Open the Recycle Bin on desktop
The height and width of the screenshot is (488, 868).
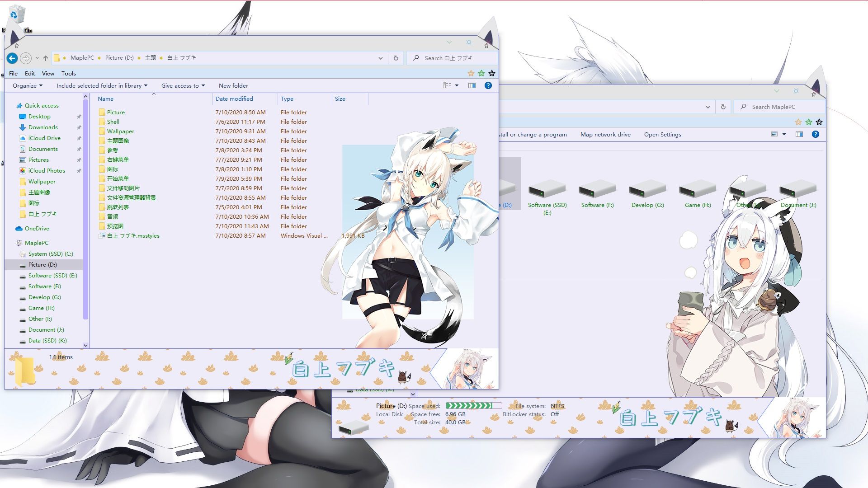(17, 18)
